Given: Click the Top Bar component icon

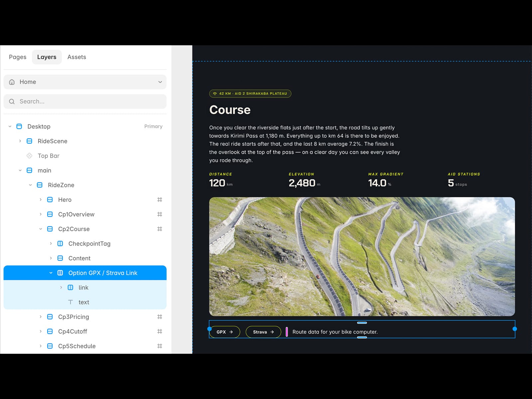Looking at the screenshot, I should (29, 156).
